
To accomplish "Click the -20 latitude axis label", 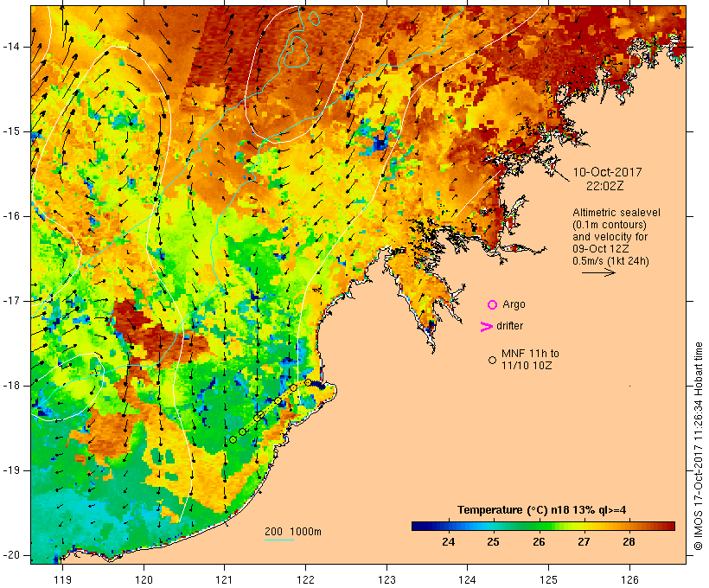I will click(11, 555).
